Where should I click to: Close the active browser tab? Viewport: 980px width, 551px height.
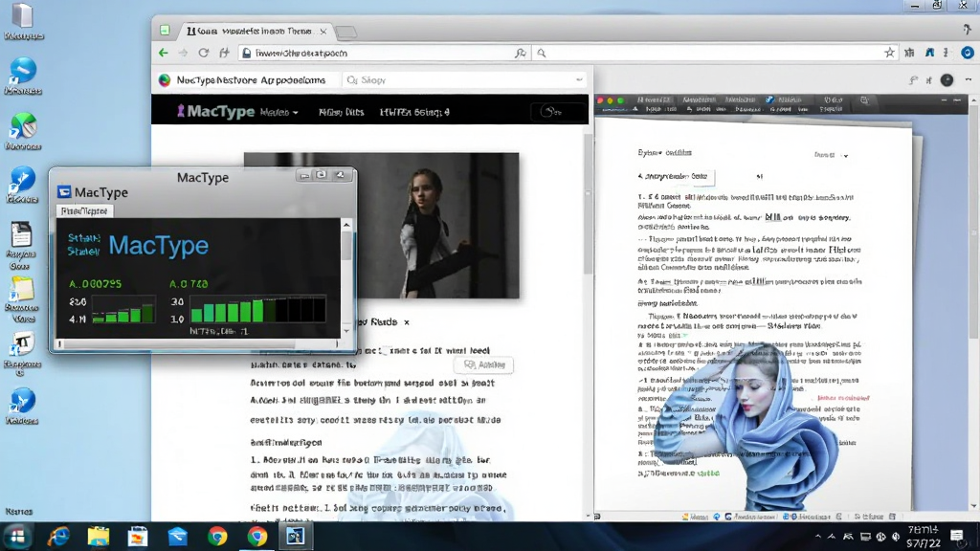point(323,32)
